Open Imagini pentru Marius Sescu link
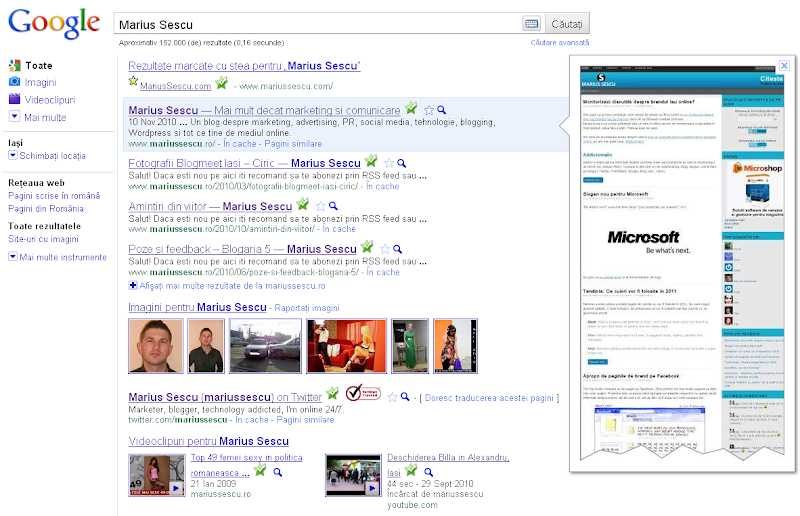The image size is (800, 516). (197, 307)
